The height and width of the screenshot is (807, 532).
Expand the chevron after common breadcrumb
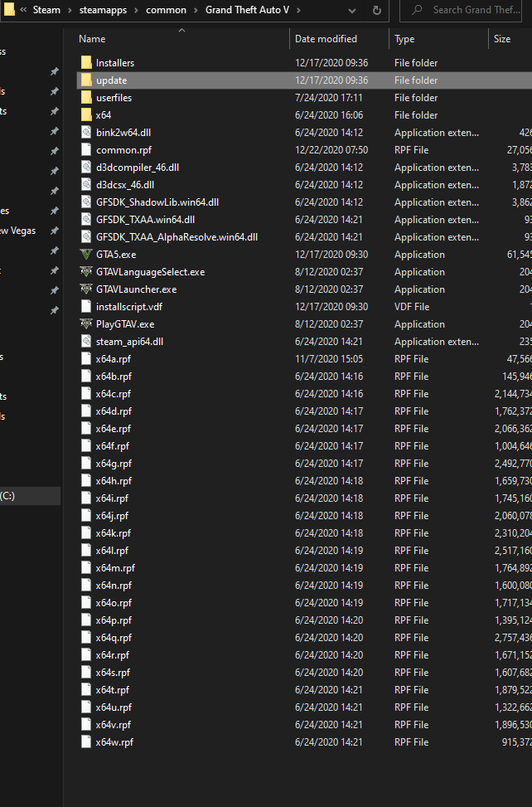[x=196, y=10]
